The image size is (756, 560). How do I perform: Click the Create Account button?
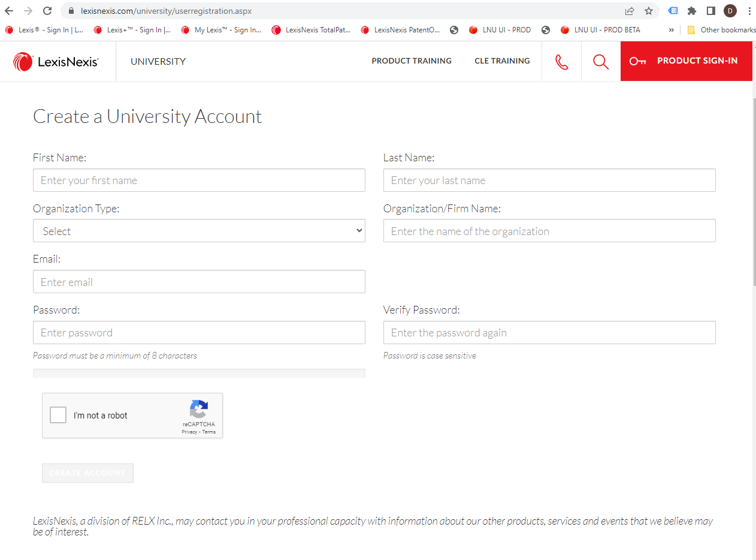[87, 473]
